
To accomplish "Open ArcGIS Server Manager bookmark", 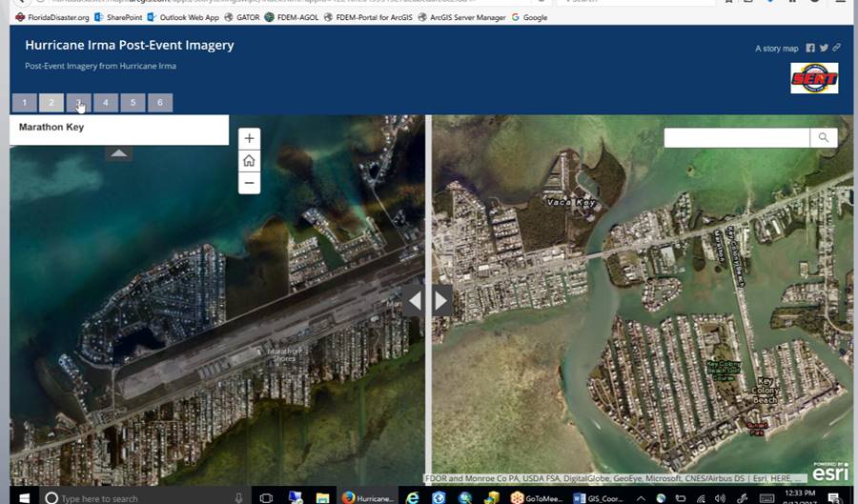I will click(x=461, y=17).
